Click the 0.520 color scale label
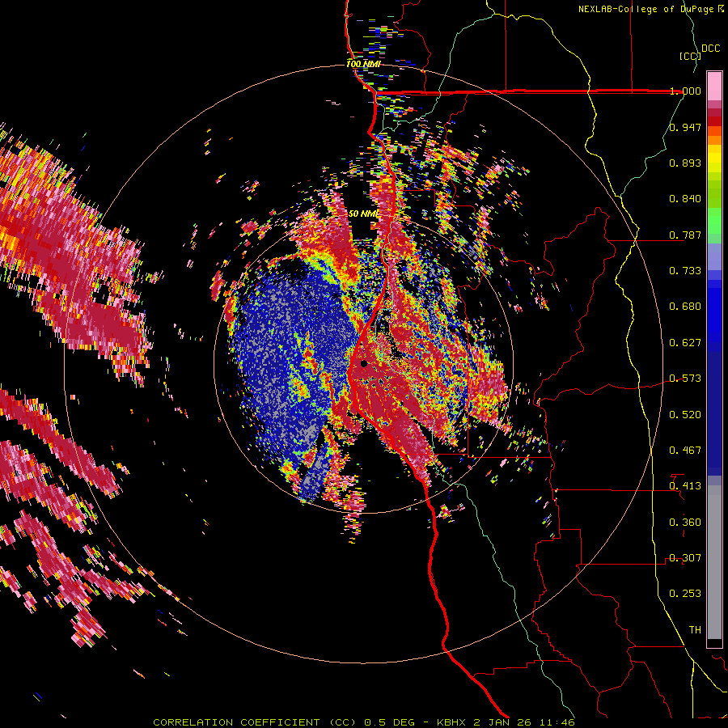This screenshot has height=728, width=728. pyautogui.click(x=685, y=415)
